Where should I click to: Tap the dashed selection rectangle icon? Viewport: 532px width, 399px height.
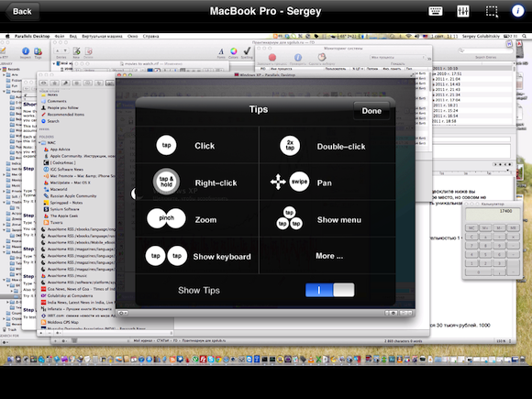click(492, 11)
